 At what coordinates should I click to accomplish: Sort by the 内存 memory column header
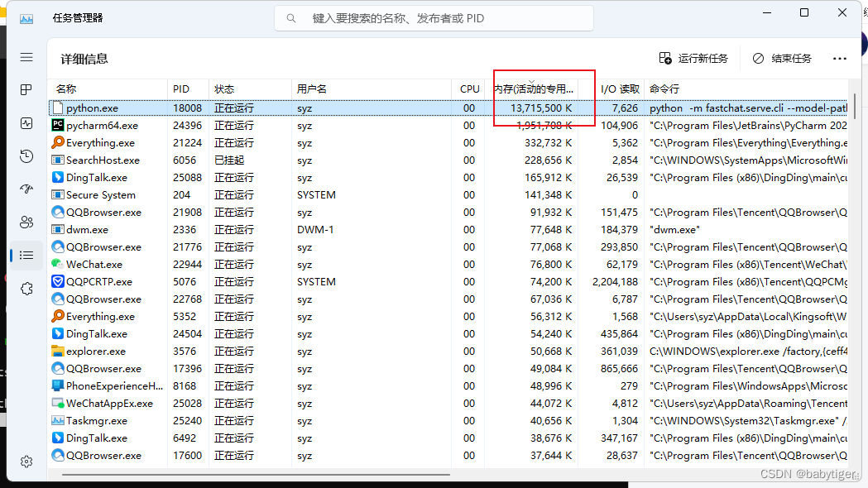[x=532, y=89]
